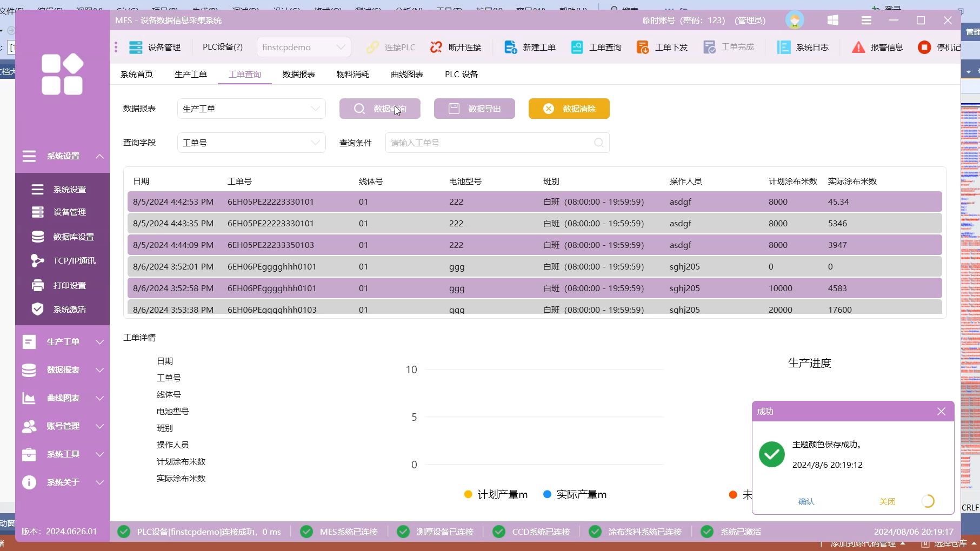Open 设备管理 in the sidebar submenu
Screen dimensions: 980x551
click(x=63, y=212)
